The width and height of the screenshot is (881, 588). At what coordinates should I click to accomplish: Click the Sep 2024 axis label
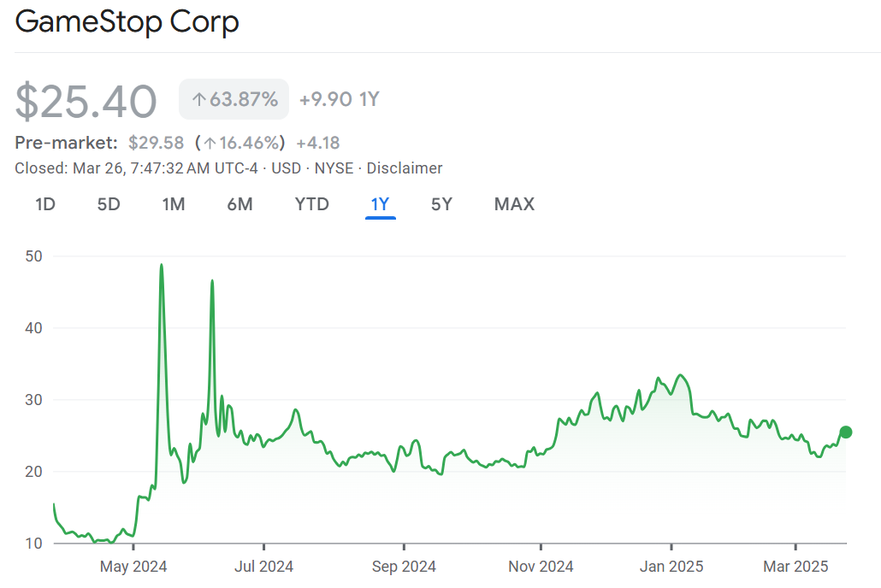click(405, 566)
